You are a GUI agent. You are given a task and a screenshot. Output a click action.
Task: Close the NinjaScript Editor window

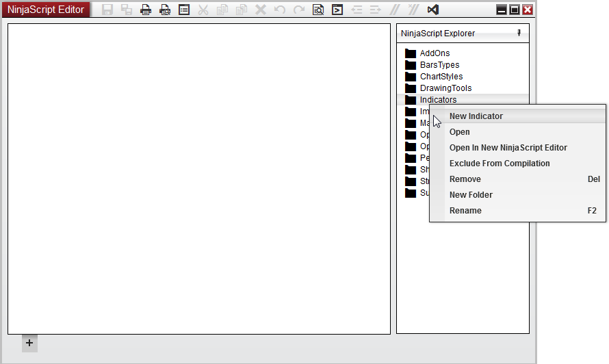[527, 10]
